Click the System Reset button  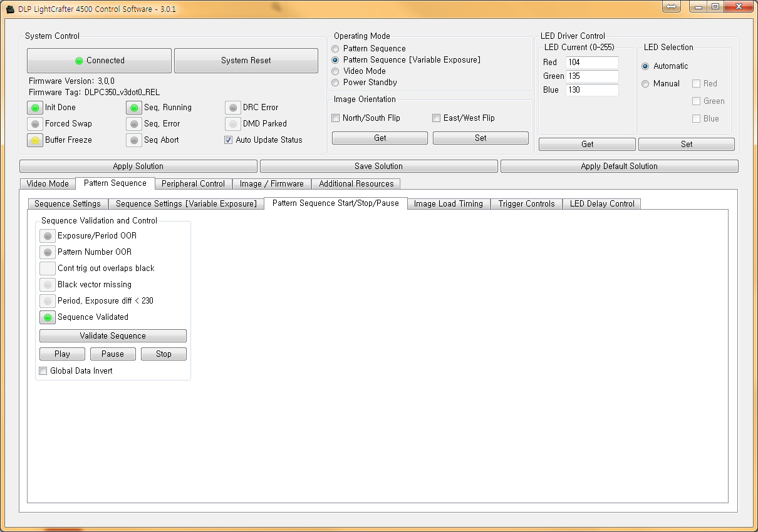tap(246, 61)
